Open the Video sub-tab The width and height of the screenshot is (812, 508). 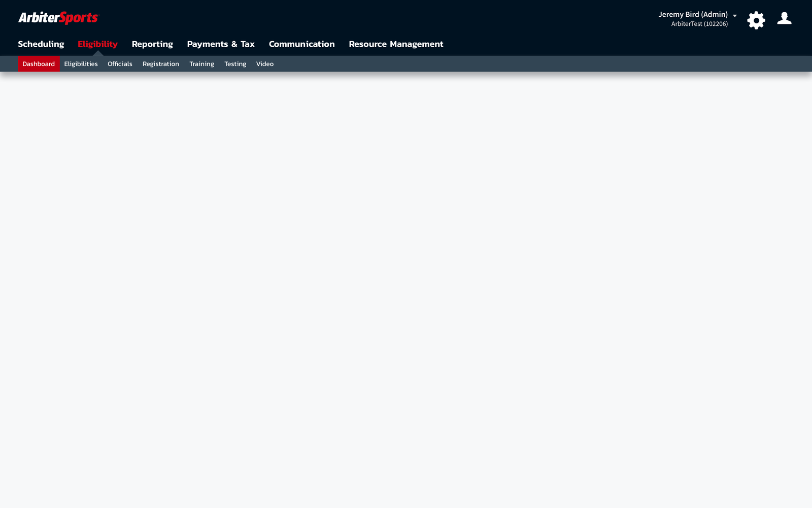coord(265,64)
